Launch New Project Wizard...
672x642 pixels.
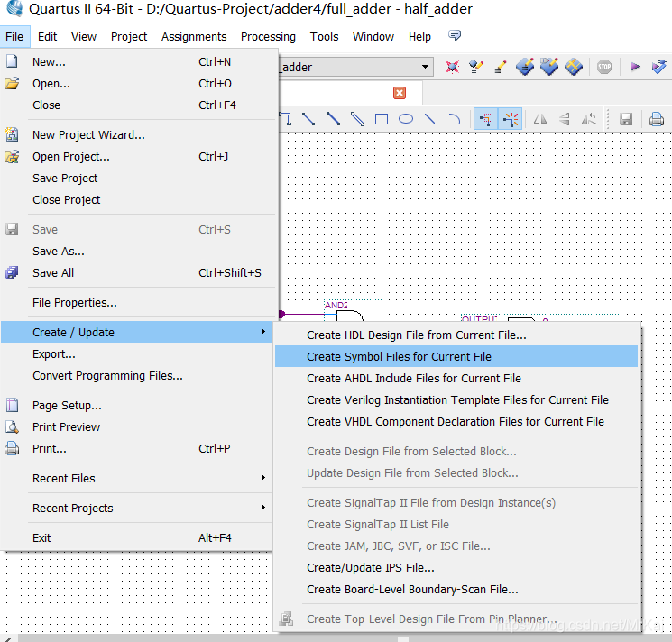[137, 135]
